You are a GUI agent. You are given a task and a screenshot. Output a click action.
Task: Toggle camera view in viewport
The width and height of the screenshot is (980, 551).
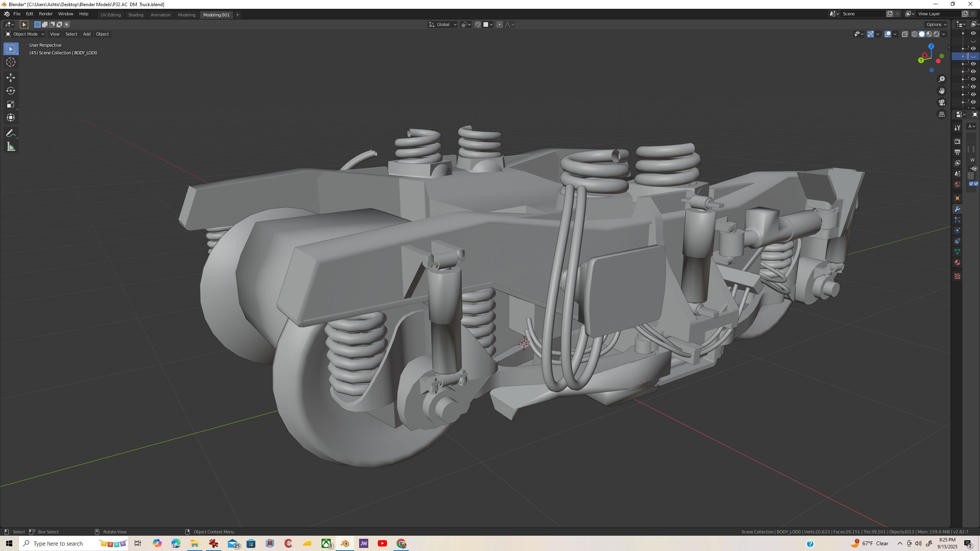pyautogui.click(x=942, y=103)
